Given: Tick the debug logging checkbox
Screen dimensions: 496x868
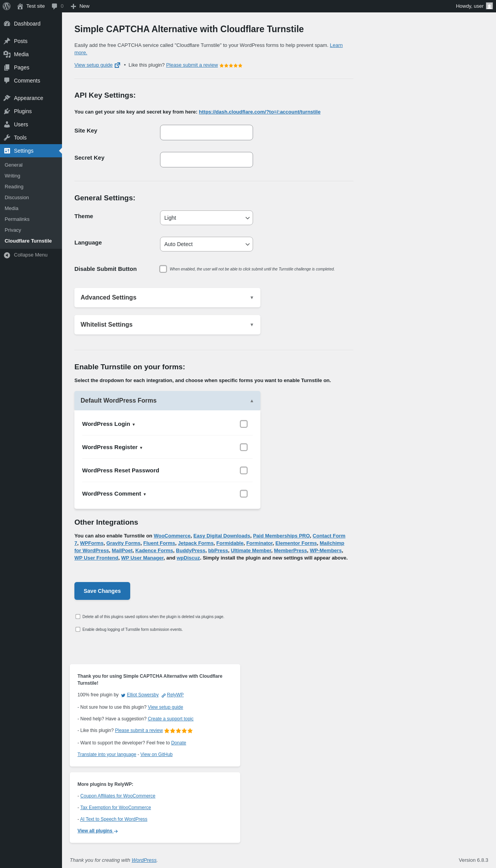Looking at the screenshot, I should 78,629.
